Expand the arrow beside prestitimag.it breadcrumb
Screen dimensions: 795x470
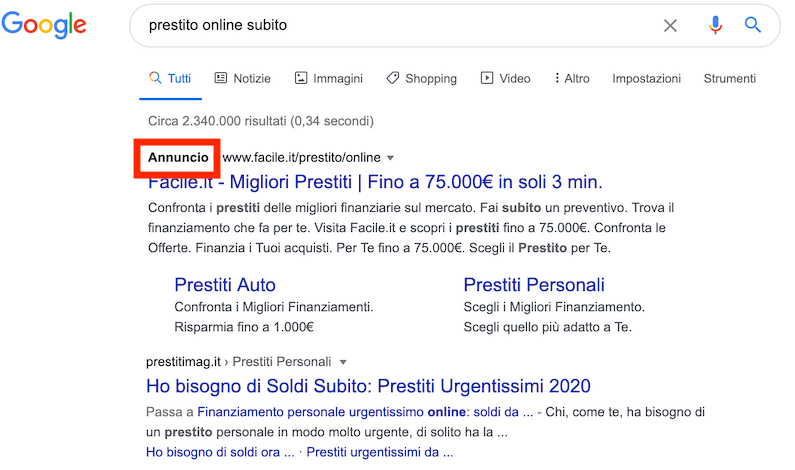pyautogui.click(x=343, y=362)
